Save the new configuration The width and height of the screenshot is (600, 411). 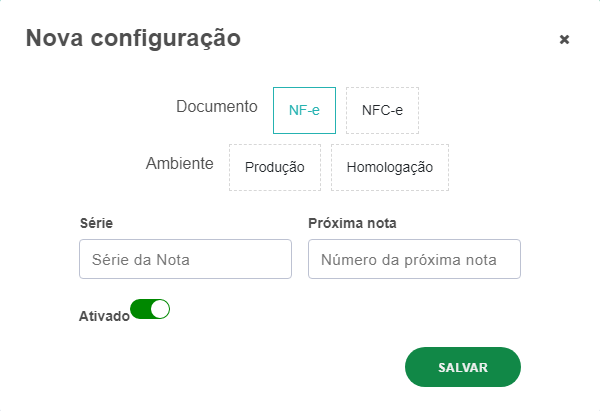[462, 367]
